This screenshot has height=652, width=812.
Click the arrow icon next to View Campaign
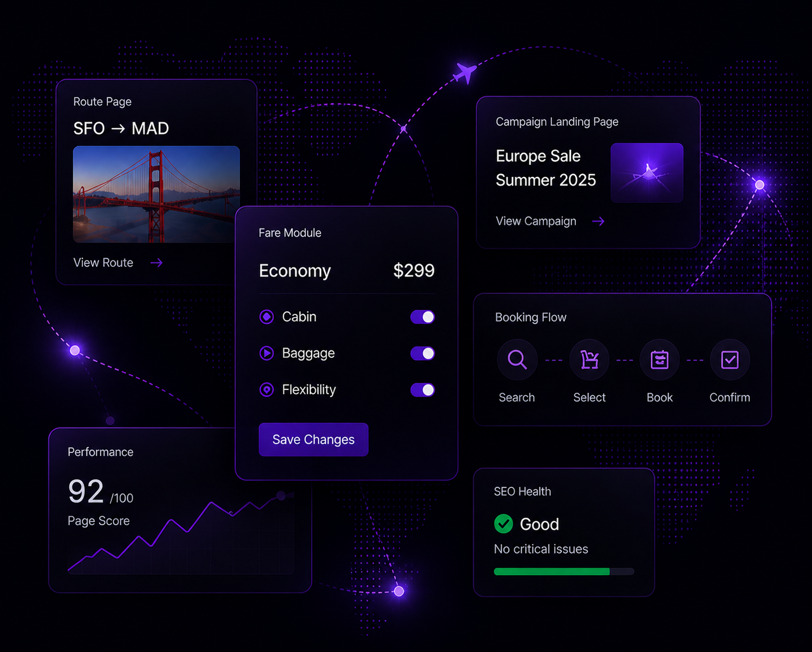coord(598,221)
